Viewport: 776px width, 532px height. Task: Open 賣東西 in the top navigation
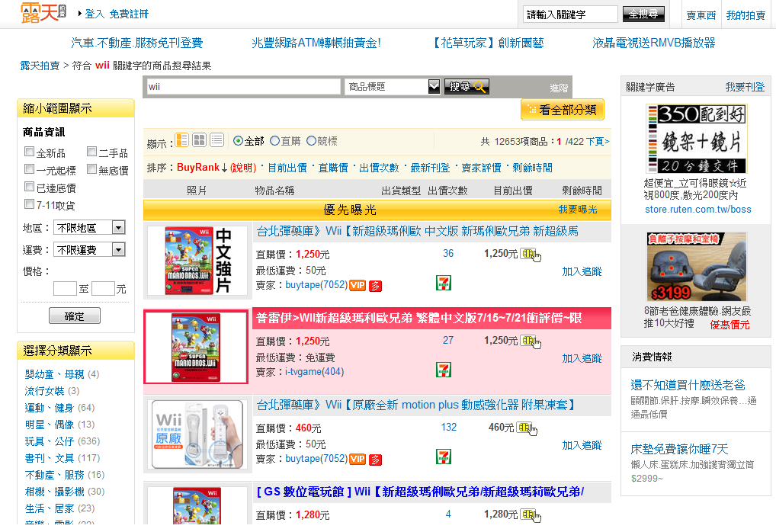[701, 15]
